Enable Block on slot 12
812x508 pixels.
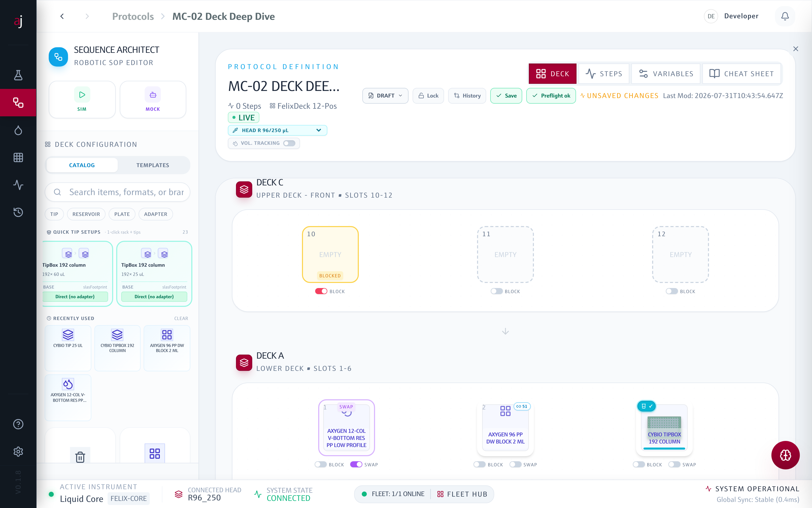(672, 291)
